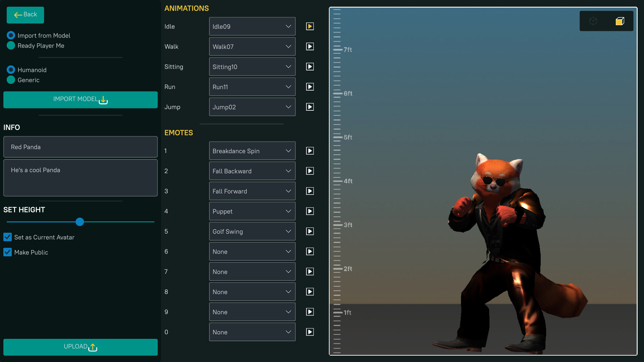This screenshot has height=362, width=644.
Task: Go back using the Back button
Action: pos(25,15)
